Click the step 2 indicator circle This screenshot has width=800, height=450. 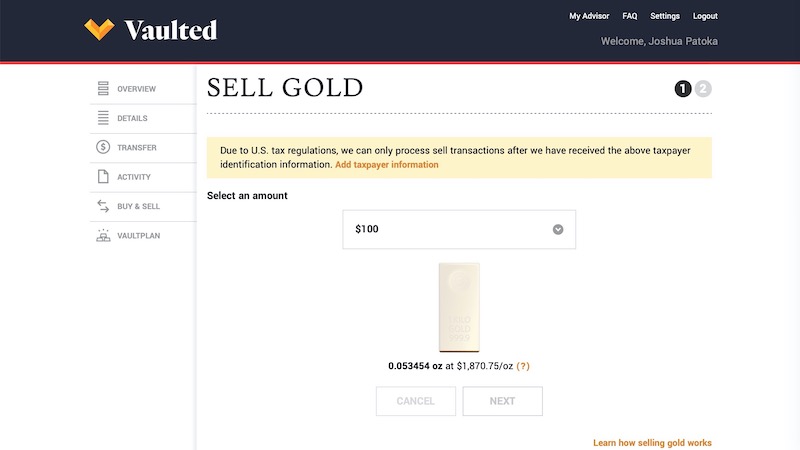pyautogui.click(x=704, y=89)
